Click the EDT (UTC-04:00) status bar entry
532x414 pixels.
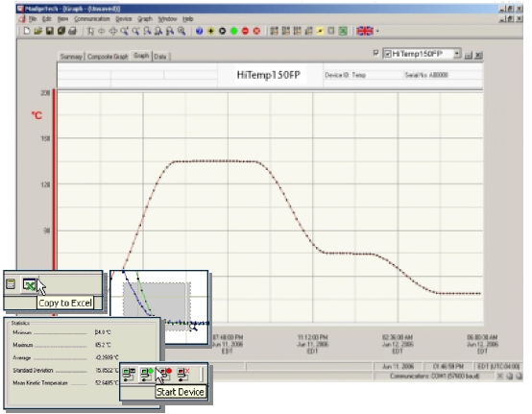[x=498, y=367]
